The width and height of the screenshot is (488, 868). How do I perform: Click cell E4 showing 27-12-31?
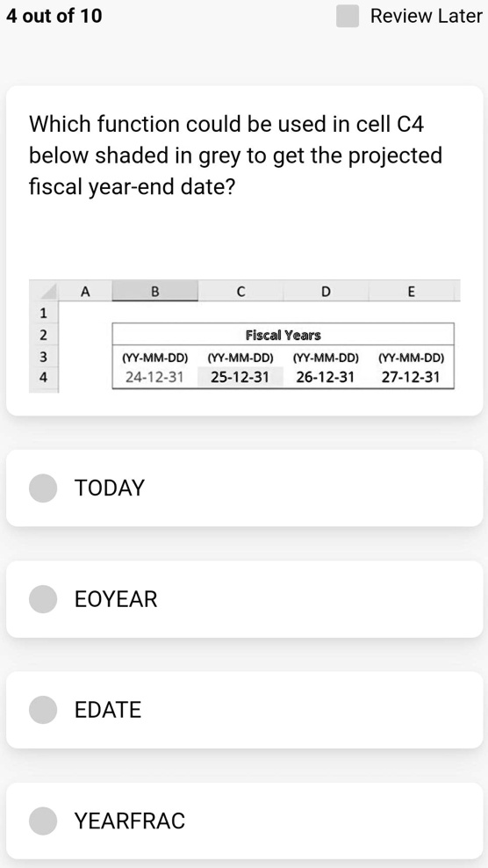(411, 377)
